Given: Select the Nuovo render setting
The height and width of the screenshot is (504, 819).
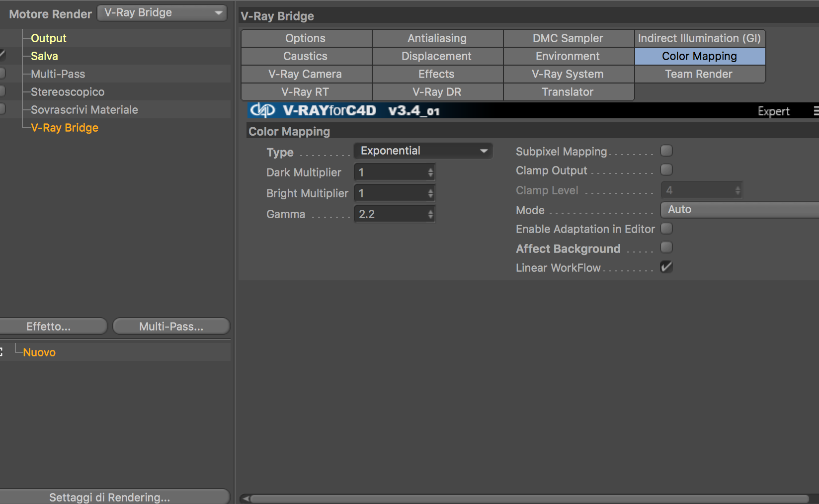Looking at the screenshot, I should pyautogui.click(x=39, y=352).
